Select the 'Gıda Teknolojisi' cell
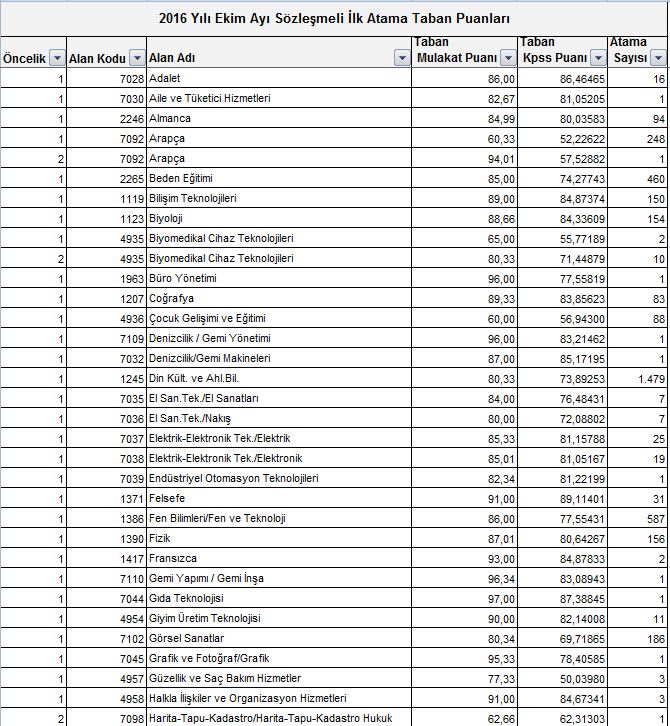 279,598
